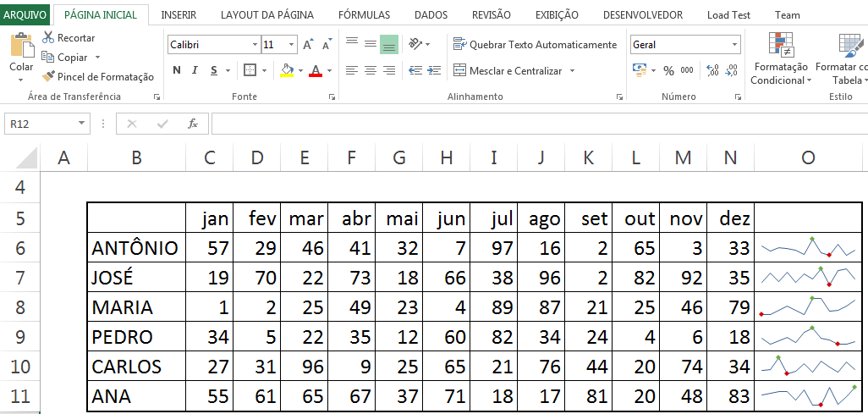Click the insert function fx button
The width and height of the screenshot is (868, 414).
coord(193,124)
